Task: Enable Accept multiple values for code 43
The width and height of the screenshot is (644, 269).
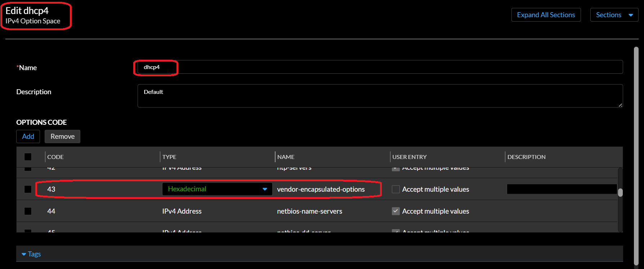Action: (395, 189)
